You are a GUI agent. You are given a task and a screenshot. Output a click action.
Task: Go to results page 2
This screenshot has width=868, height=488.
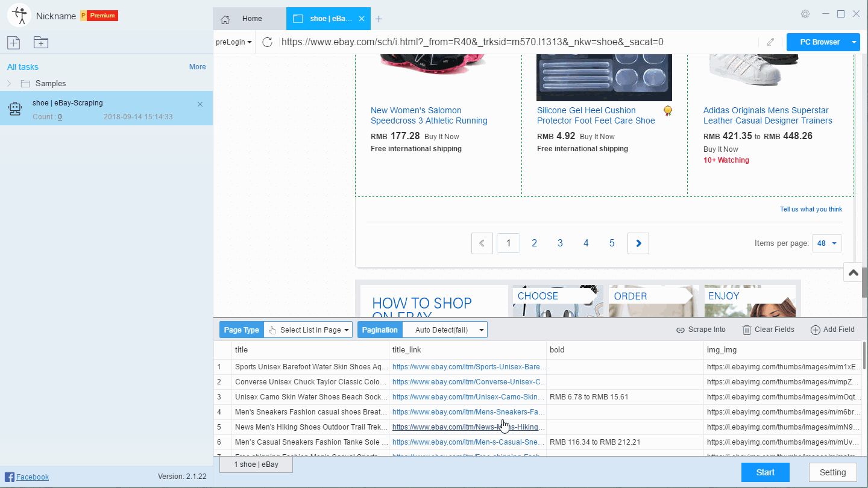(534, 243)
